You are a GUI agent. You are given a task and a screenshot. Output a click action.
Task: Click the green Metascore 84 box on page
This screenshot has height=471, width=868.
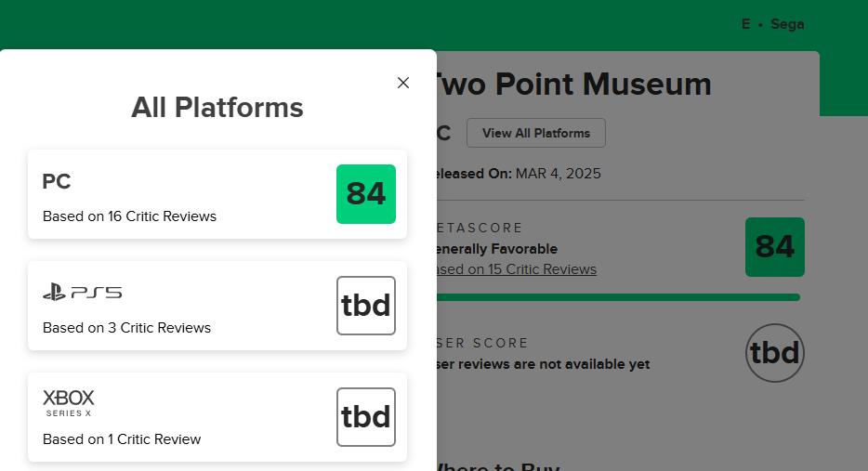pos(774,247)
